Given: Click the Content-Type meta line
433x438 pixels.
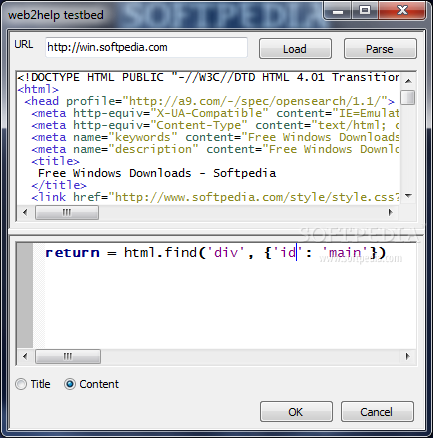Looking at the screenshot, I should click(x=215, y=125).
